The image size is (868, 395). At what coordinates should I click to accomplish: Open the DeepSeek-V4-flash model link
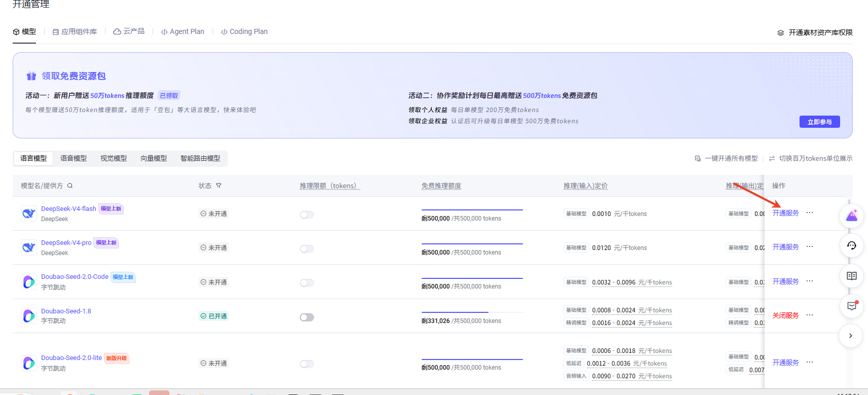(68, 208)
